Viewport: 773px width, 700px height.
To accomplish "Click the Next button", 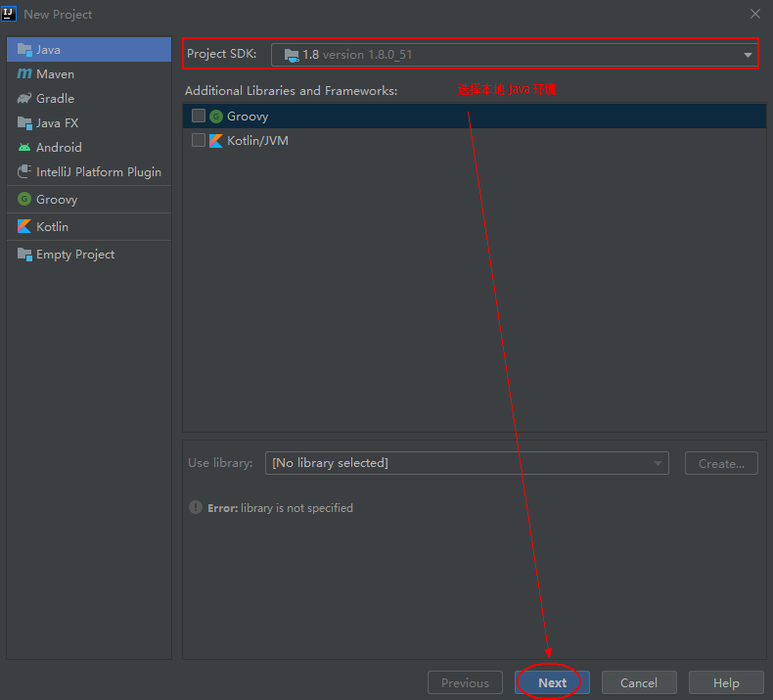I will point(552,682).
